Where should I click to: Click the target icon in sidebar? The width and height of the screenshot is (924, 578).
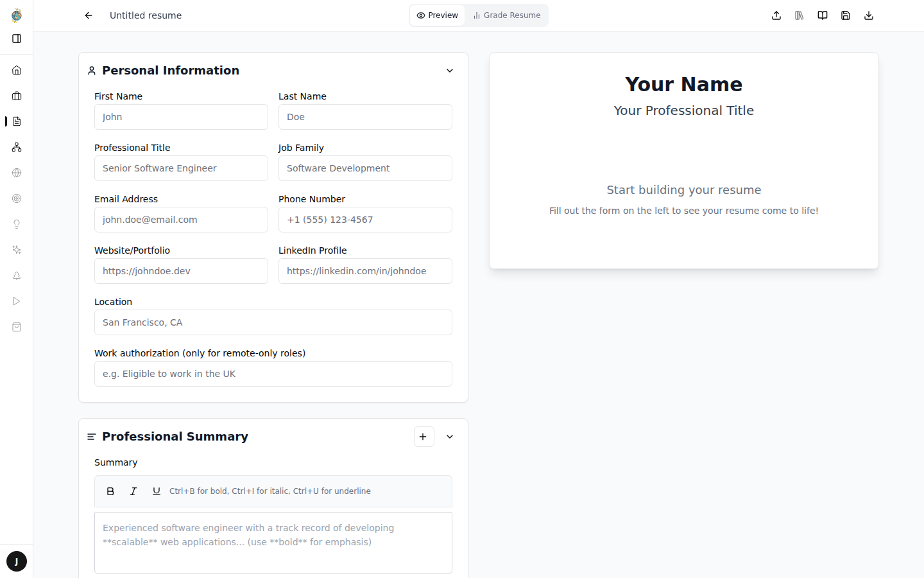point(17,198)
